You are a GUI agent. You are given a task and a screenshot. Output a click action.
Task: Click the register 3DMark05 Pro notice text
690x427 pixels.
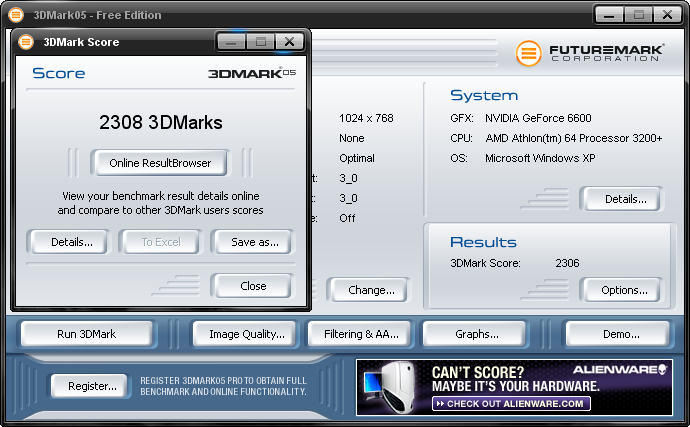pyautogui.click(x=223, y=386)
